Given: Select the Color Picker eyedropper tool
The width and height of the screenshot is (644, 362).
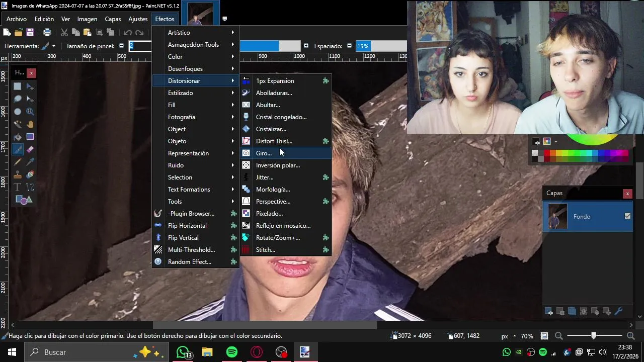Looking at the screenshot, I should pos(30,162).
